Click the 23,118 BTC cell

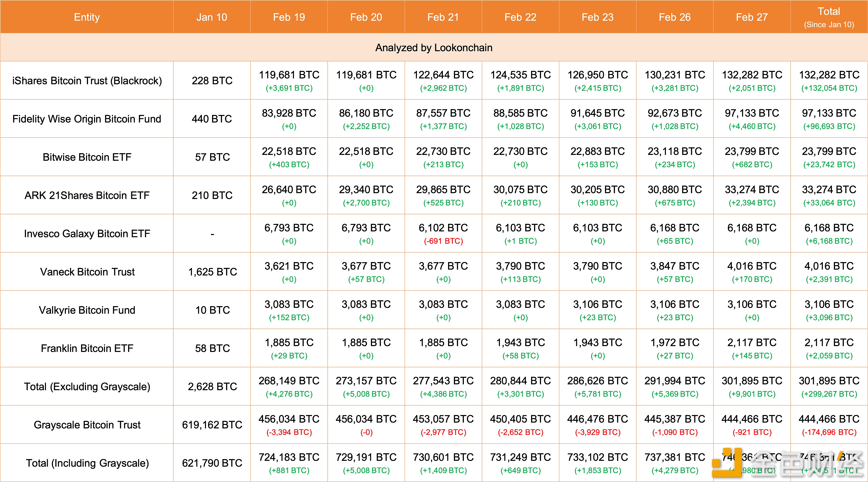click(x=675, y=151)
